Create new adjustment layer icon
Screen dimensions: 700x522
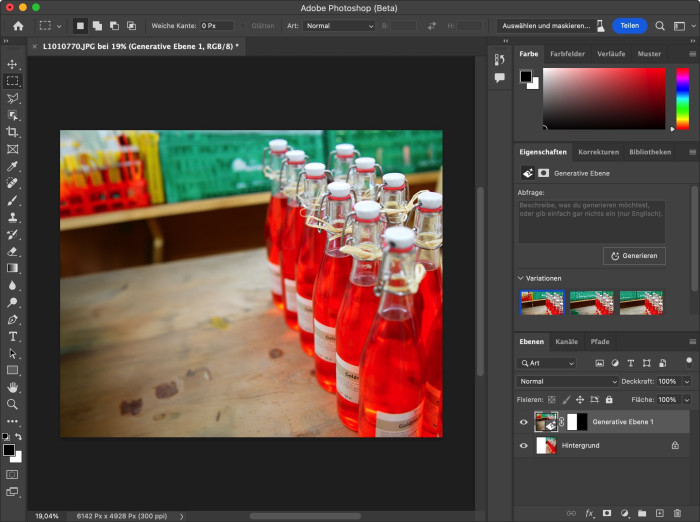[625, 513]
